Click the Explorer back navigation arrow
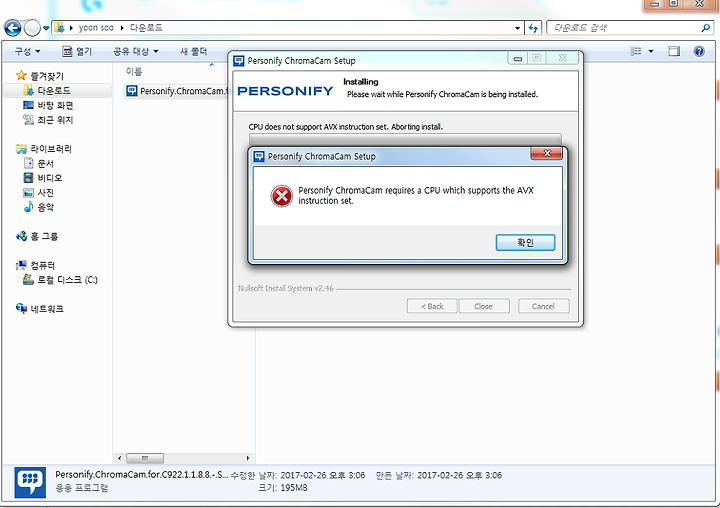This screenshot has height=508, width=720. [13, 28]
